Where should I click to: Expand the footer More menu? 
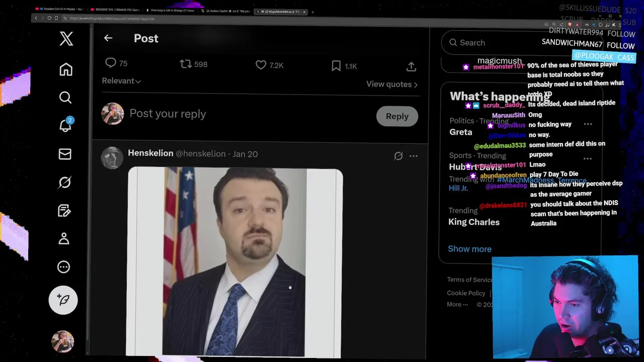[x=457, y=304]
